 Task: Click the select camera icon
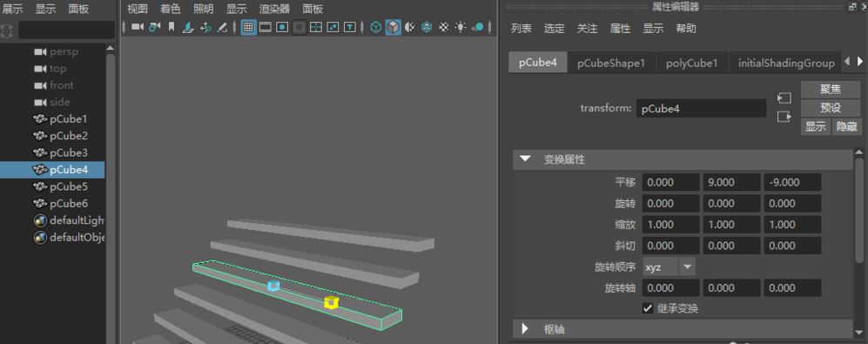(137, 27)
